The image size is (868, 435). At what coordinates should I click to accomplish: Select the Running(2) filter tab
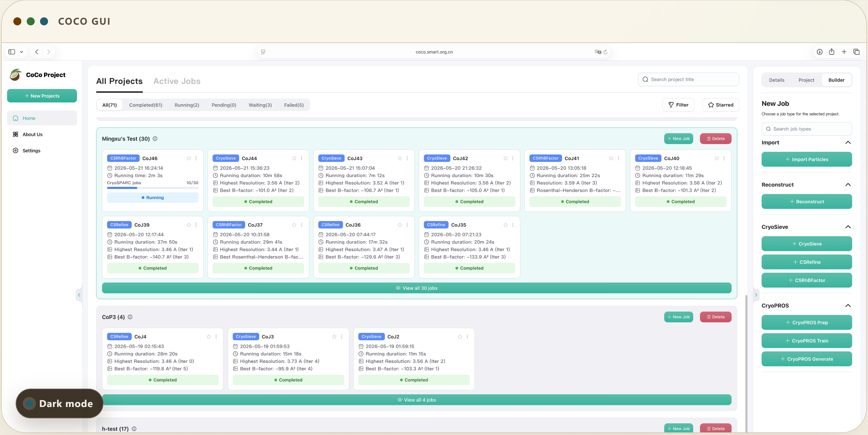pyautogui.click(x=187, y=105)
